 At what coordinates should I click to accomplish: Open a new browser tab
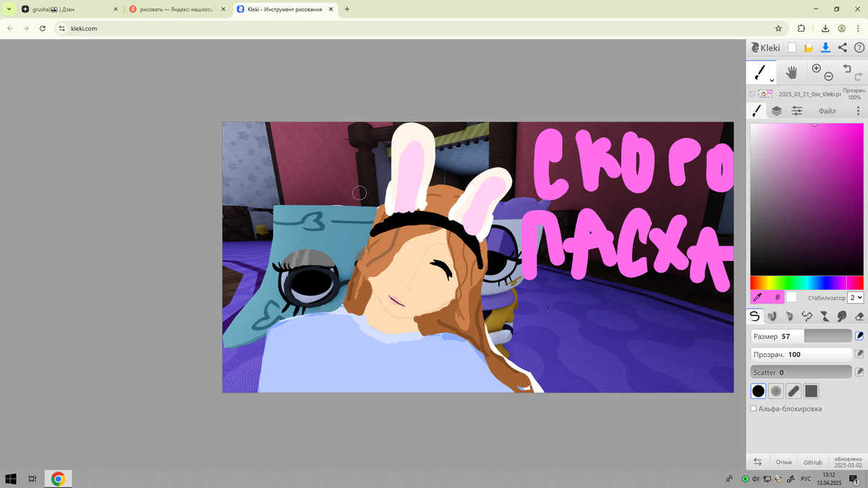coord(347,9)
